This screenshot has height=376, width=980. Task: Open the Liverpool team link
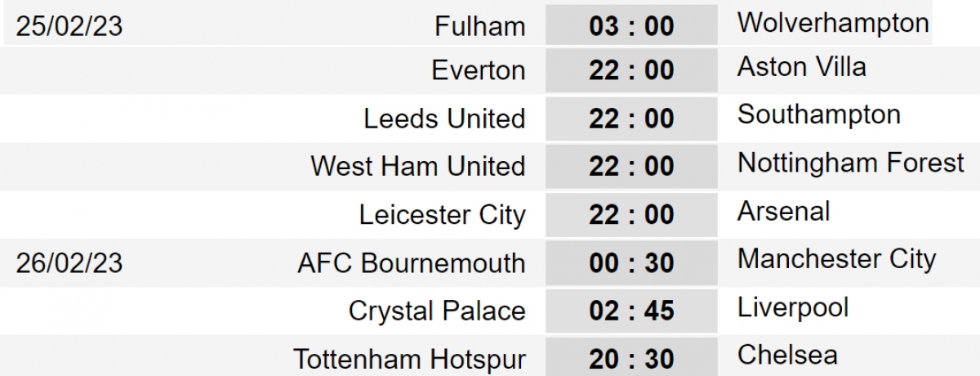click(x=793, y=307)
